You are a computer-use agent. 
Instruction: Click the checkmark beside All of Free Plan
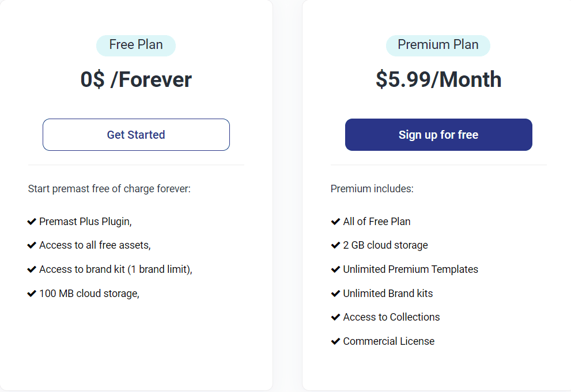pyautogui.click(x=335, y=221)
